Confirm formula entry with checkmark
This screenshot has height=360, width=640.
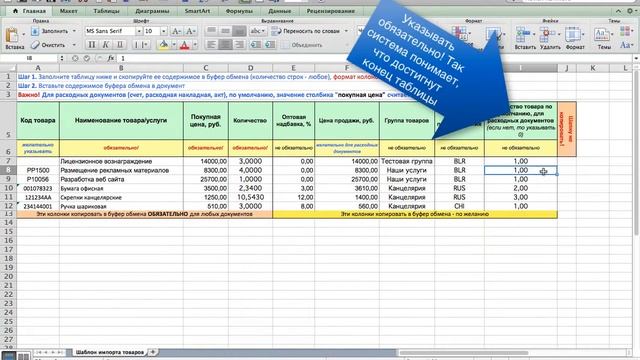coord(87,58)
